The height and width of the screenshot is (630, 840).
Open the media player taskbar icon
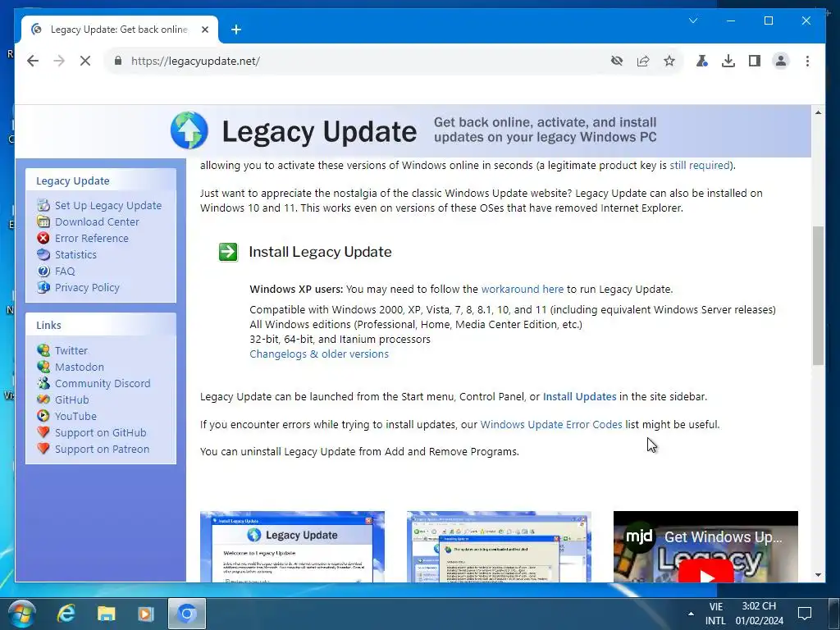coord(146,614)
